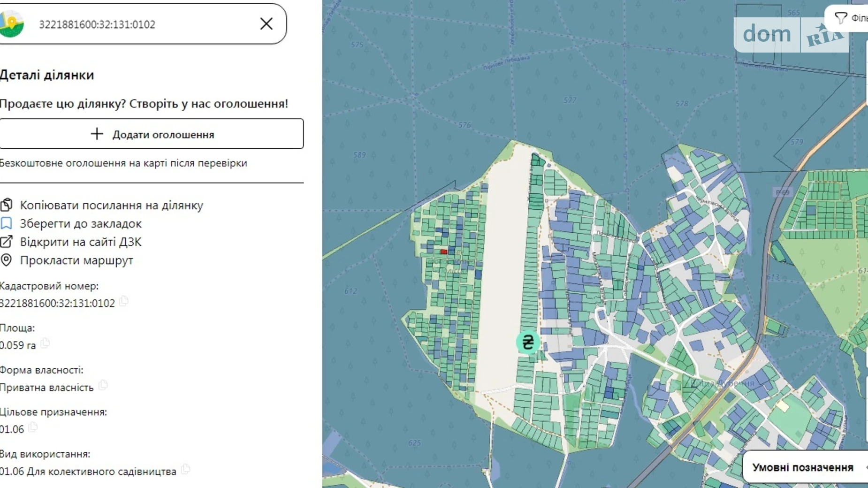Click the route location pin icon
Viewport: 868px width, 488px height.
coord(6,260)
